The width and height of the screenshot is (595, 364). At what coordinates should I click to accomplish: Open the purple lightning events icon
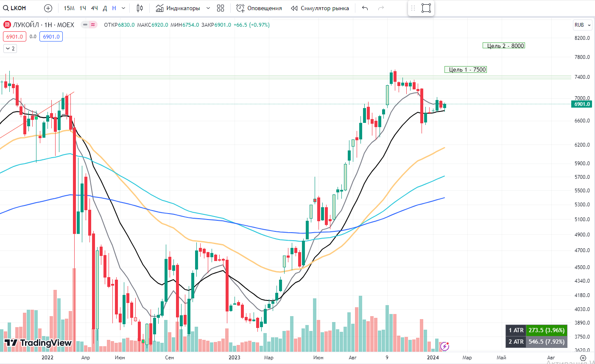point(444,347)
